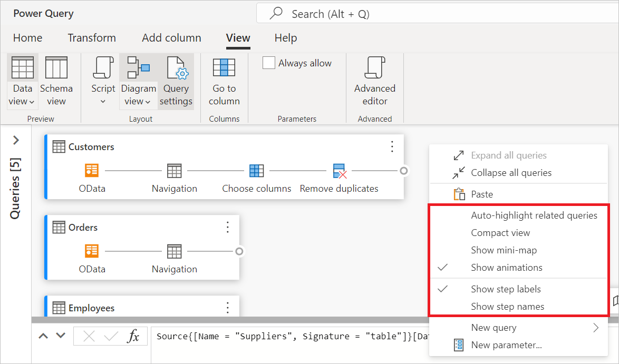Open Go to column
Image resolution: width=619 pixels, height=364 pixels.
(224, 81)
